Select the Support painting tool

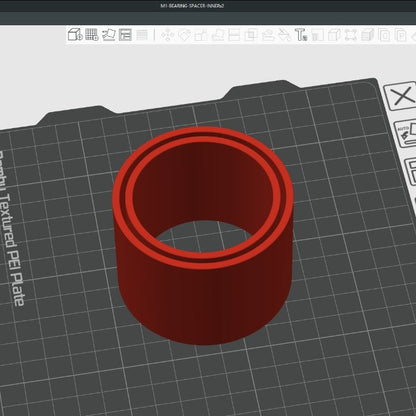[x=268, y=35]
